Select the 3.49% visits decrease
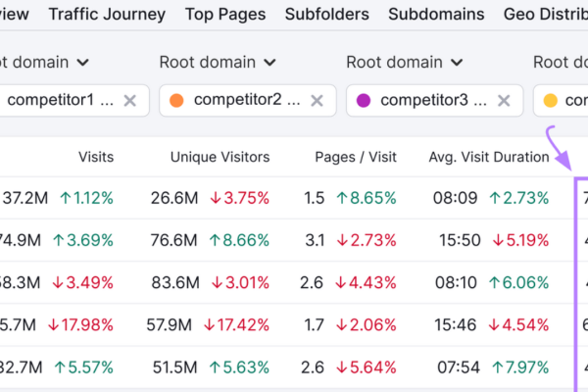Screen dimensions: 588x392 point(83,283)
